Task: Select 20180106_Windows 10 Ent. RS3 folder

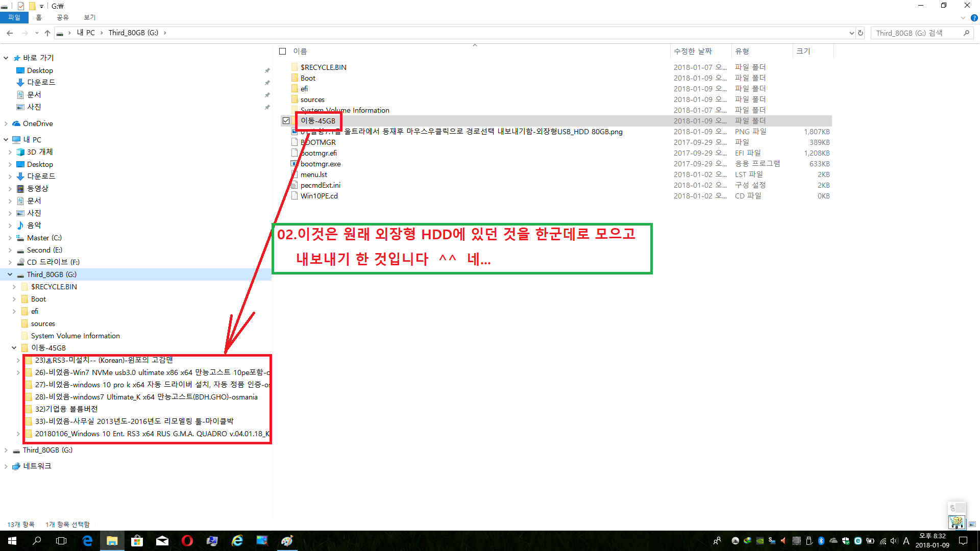Action: pos(148,434)
